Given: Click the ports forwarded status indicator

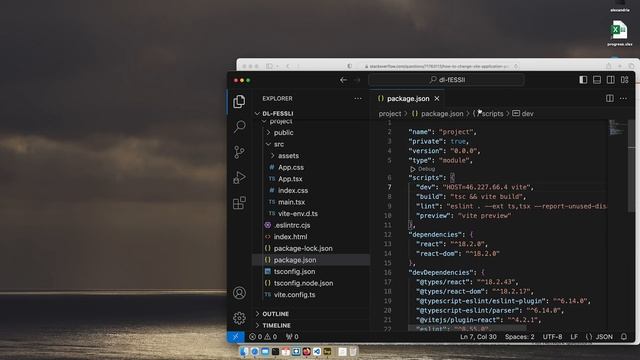Looking at the screenshot, I should pyautogui.click(x=292, y=337).
